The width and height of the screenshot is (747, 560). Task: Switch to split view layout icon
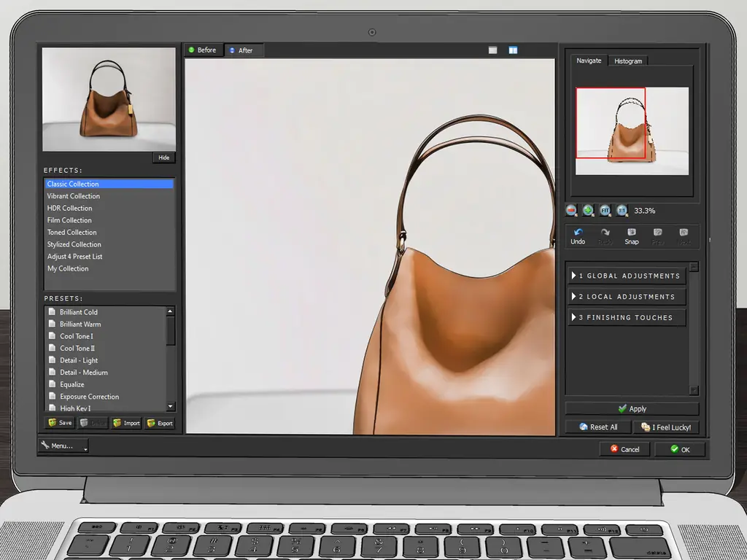point(513,50)
